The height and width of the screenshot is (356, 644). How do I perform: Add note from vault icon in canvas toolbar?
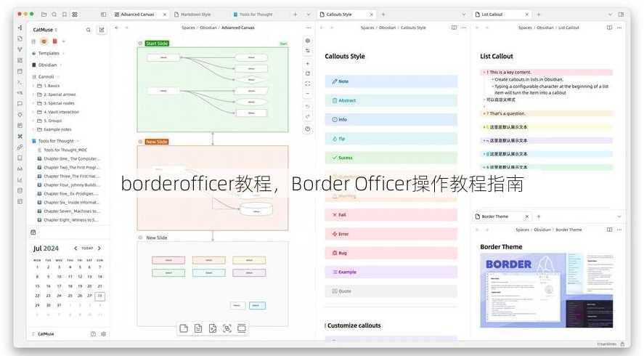click(x=198, y=328)
